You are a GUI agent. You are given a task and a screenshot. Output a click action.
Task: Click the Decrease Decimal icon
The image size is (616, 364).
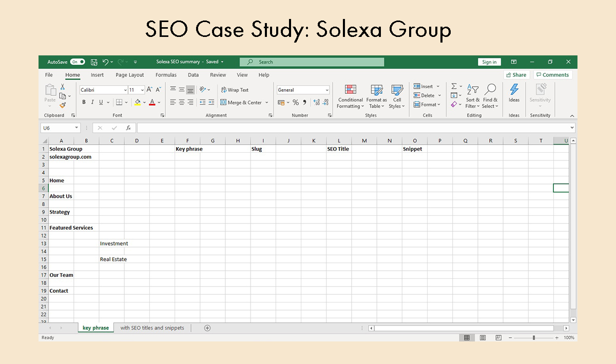pyautogui.click(x=325, y=103)
